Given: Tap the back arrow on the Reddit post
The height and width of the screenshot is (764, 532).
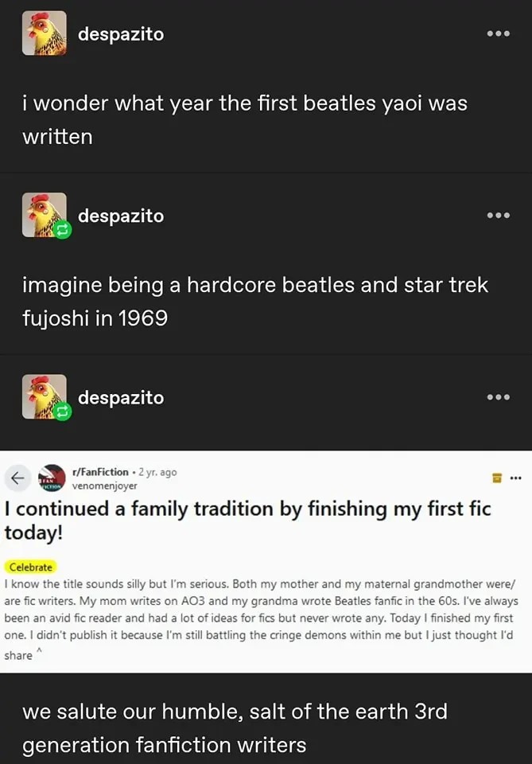Looking at the screenshot, I should point(16,478).
